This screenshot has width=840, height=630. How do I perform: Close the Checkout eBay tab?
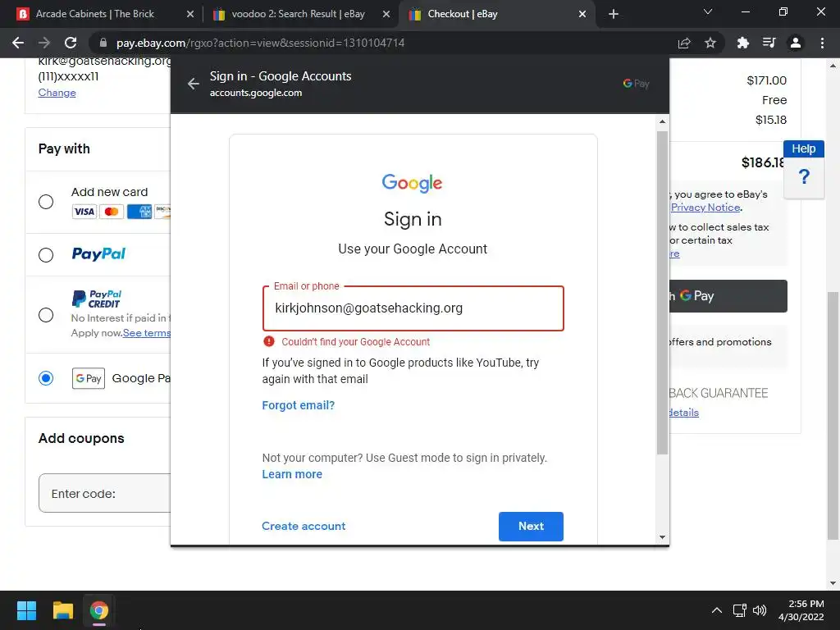582,15
